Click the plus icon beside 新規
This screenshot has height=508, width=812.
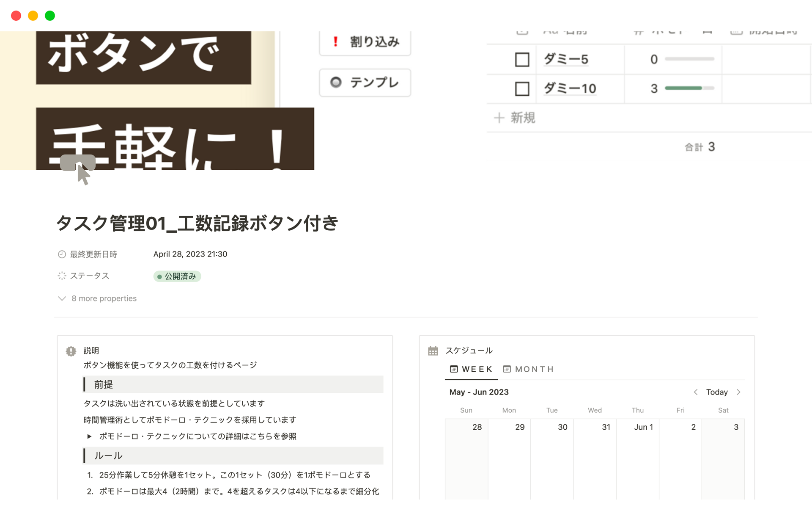[x=499, y=118]
